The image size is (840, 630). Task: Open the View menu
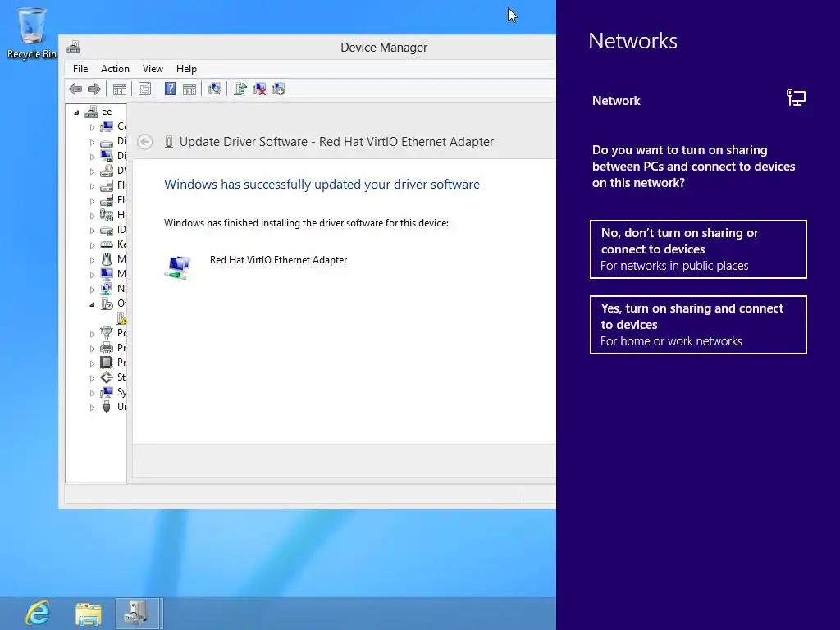tap(153, 69)
